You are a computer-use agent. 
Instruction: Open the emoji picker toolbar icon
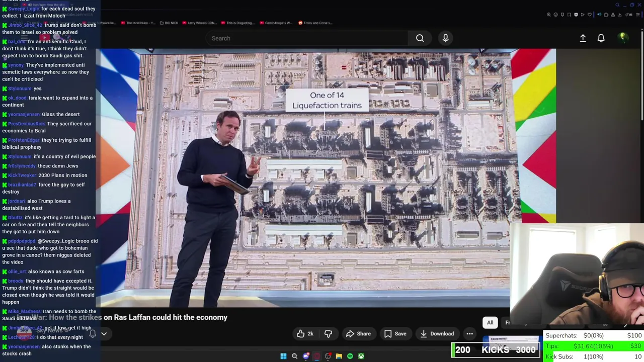click(x=556, y=15)
